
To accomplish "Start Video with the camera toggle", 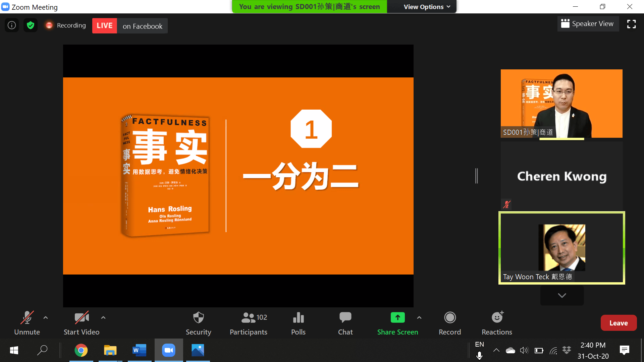I will (x=82, y=323).
